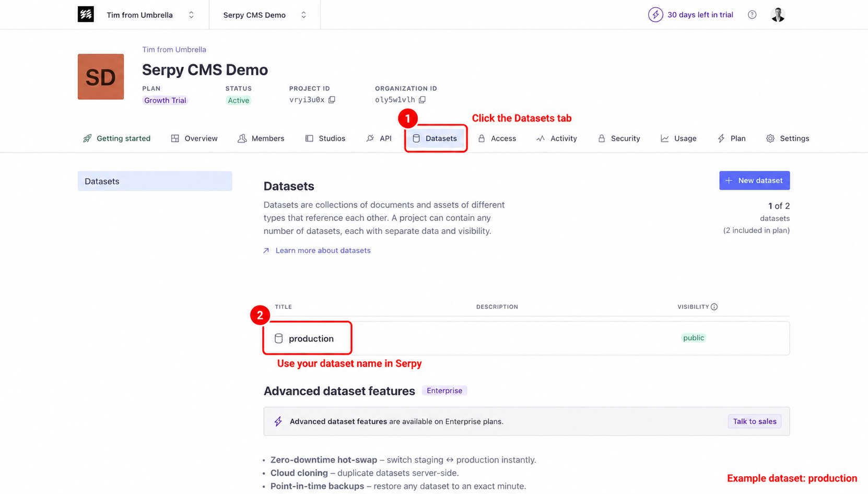This screenshot has width=868, height=494.
Task: Show the Usage tab
Action: [x=678, y=138]
